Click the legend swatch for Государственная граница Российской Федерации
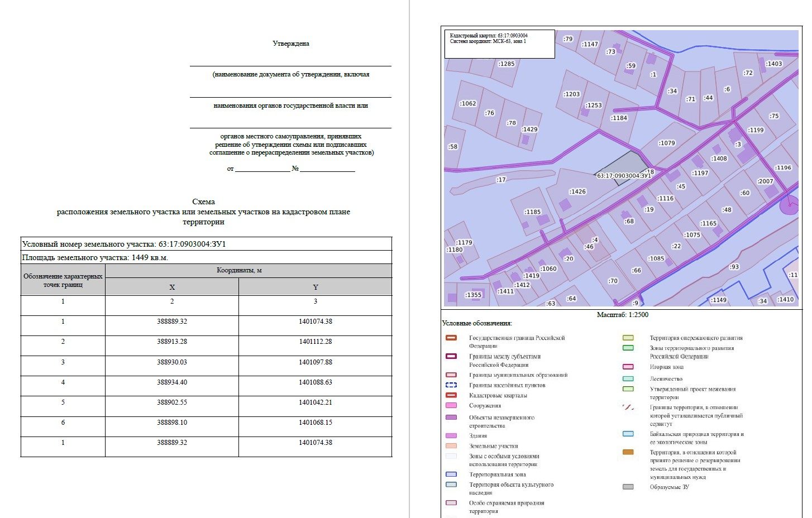Viewport: 812px width, 518px height. [451, 338]
